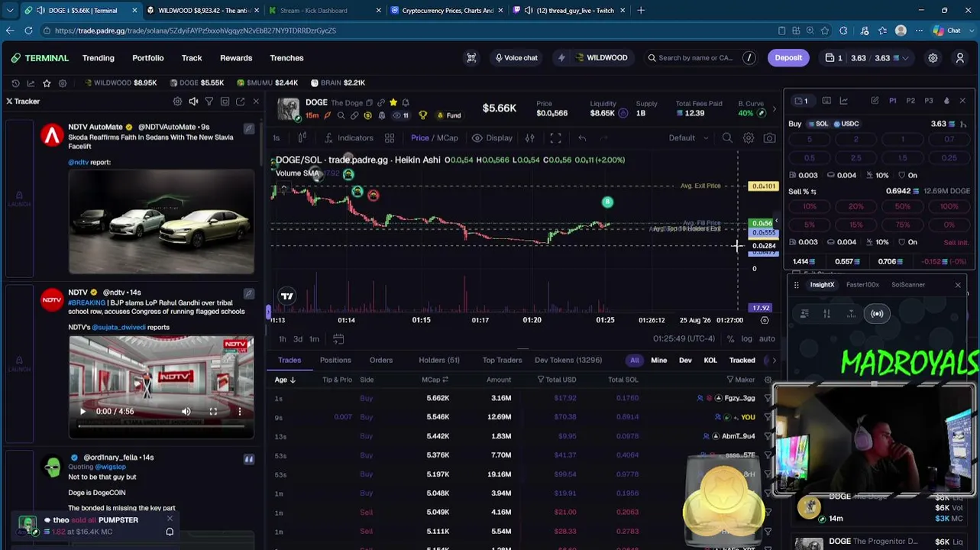Copy DOGE token name
Viewport: 980px width, 550px height.
coord(370,103)
